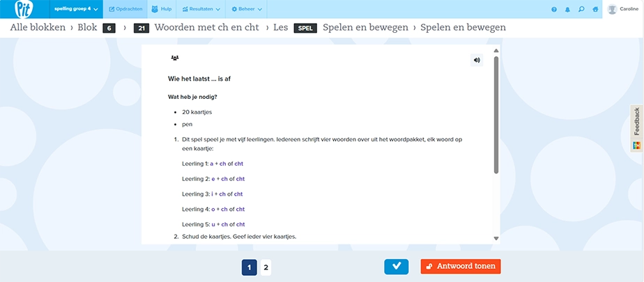Go to home icon
644x282 pixels.
tap(595, 10)
